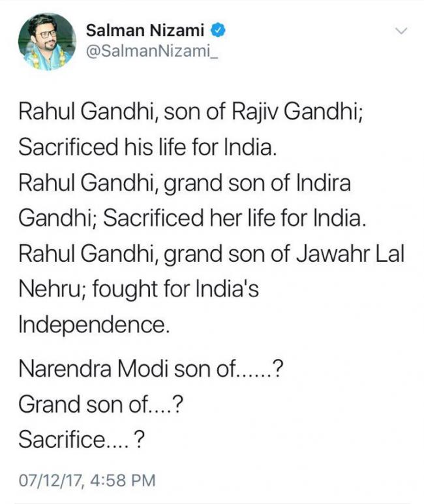Open the tweet options chevron menu
This screenshot has width=424, height=504.
point(402,31)
